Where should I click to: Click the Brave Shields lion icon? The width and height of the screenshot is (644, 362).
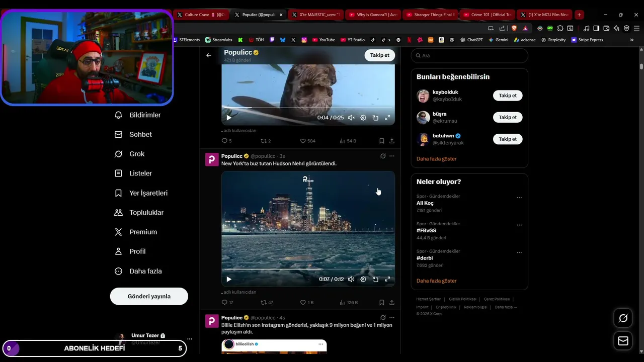point(514,28)
